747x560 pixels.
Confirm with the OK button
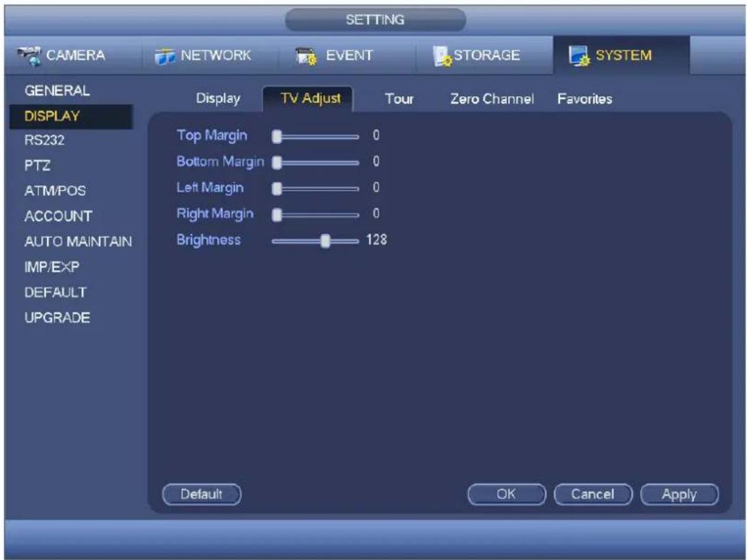click(506, 495)
